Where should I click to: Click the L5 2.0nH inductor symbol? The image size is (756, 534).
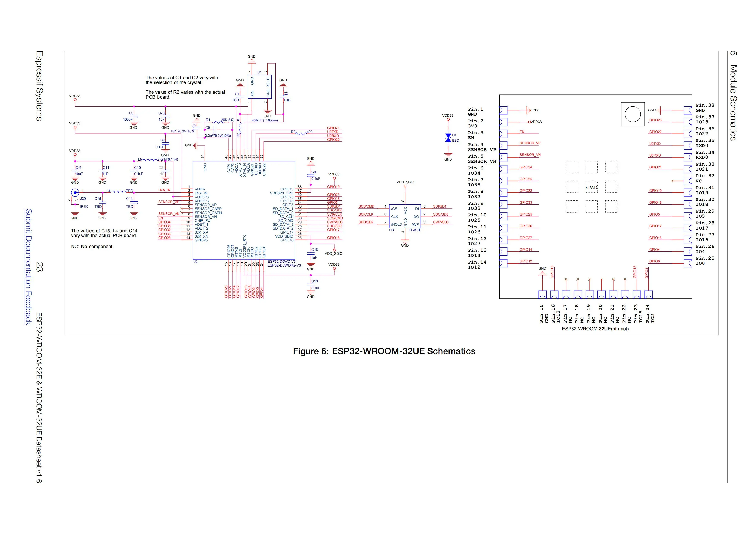tap(150, 161)
